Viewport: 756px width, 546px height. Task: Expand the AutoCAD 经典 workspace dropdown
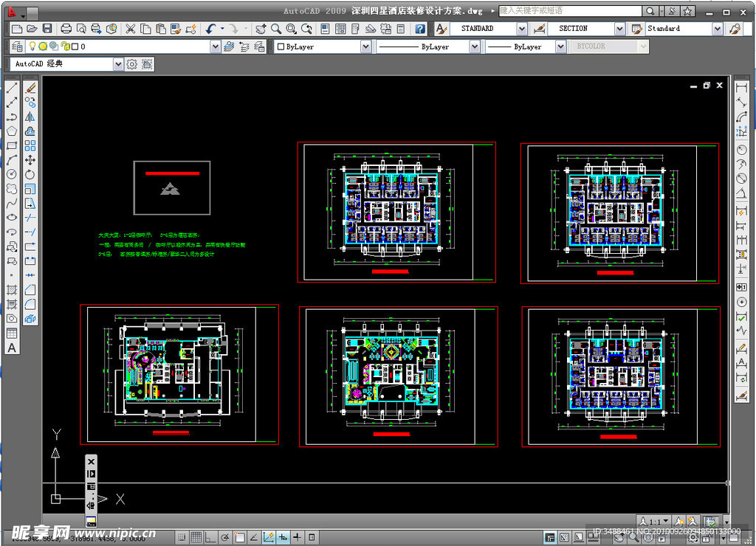118,64
